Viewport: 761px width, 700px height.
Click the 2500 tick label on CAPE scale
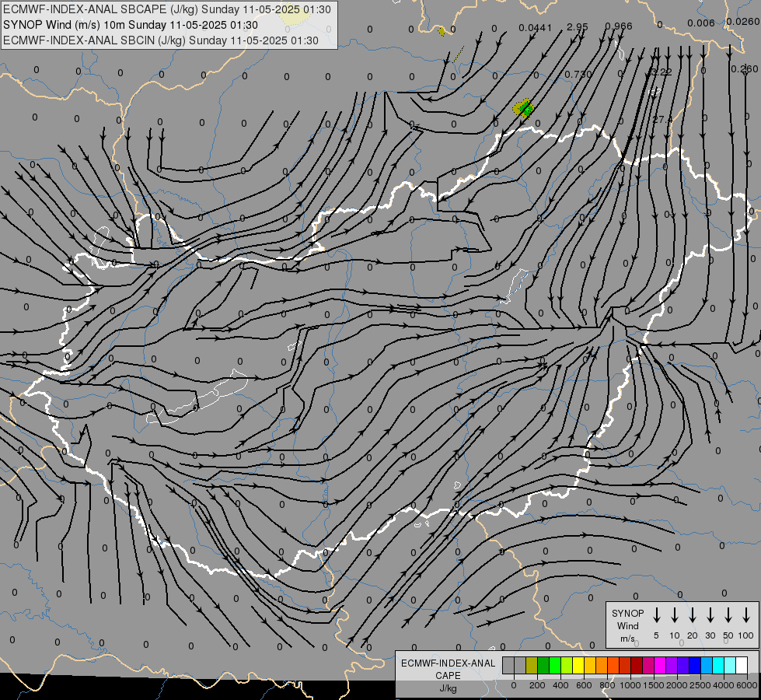700,685
